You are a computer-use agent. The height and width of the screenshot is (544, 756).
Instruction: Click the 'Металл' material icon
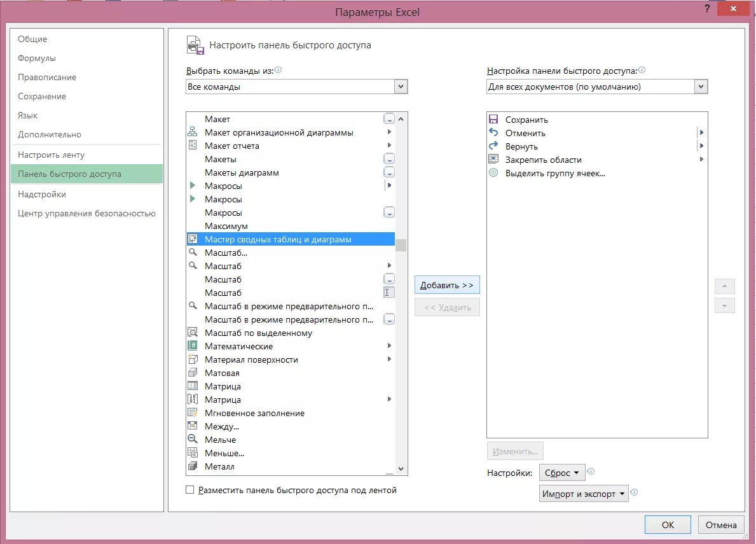click(193, 466)
